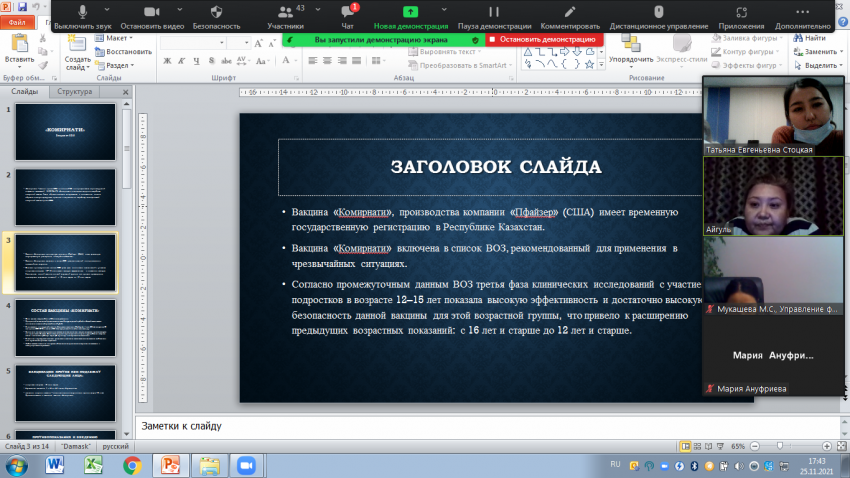Open character spacing AV dropdown
Screen dimensions: 850x478
click(243, 61)
